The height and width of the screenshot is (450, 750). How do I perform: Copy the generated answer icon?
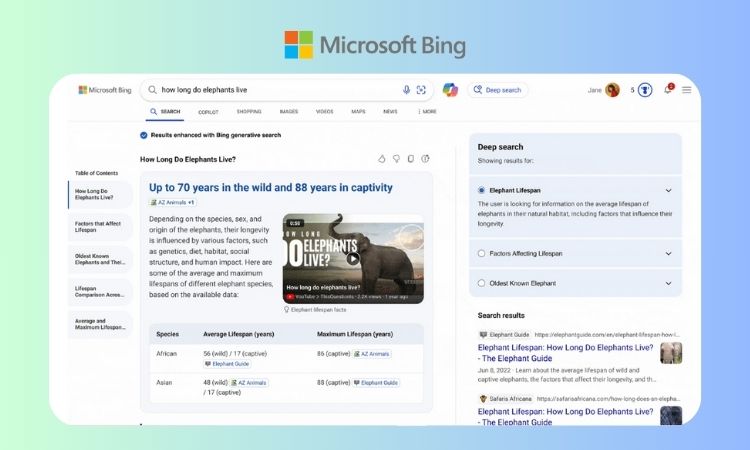(x=410, y=159)
